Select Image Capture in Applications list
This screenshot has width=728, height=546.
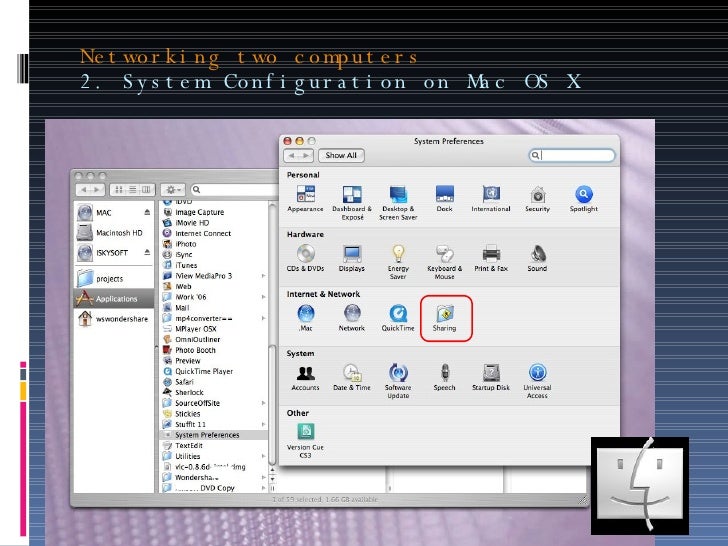click(214, 212)
